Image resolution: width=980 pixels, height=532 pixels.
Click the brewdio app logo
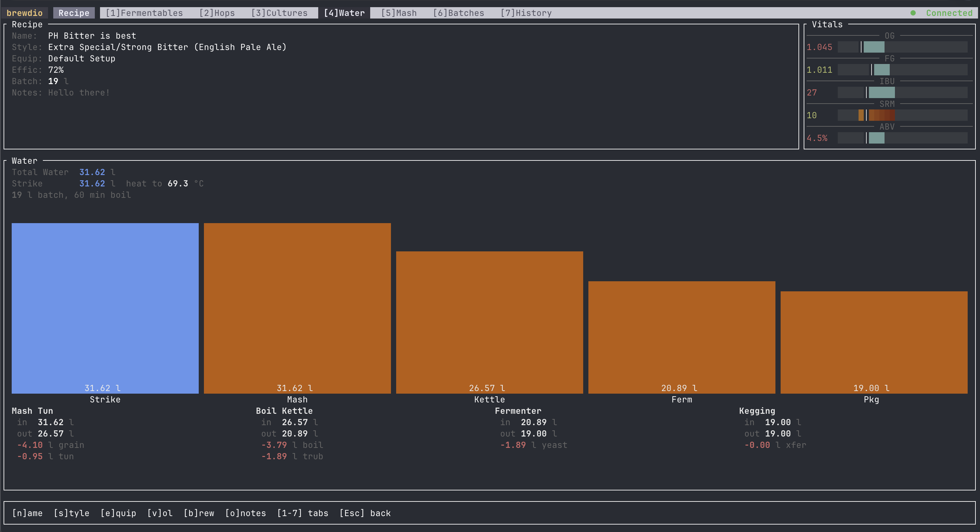coord(24,13)
